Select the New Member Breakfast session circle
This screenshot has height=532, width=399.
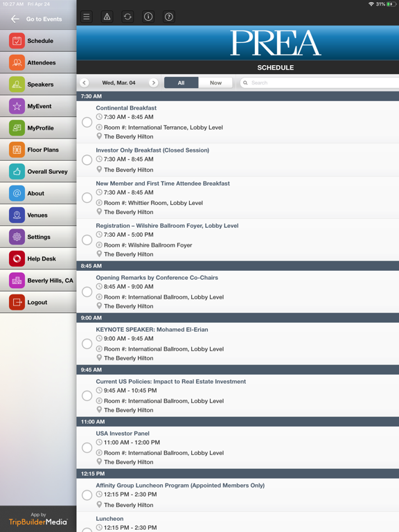[87, 197]
